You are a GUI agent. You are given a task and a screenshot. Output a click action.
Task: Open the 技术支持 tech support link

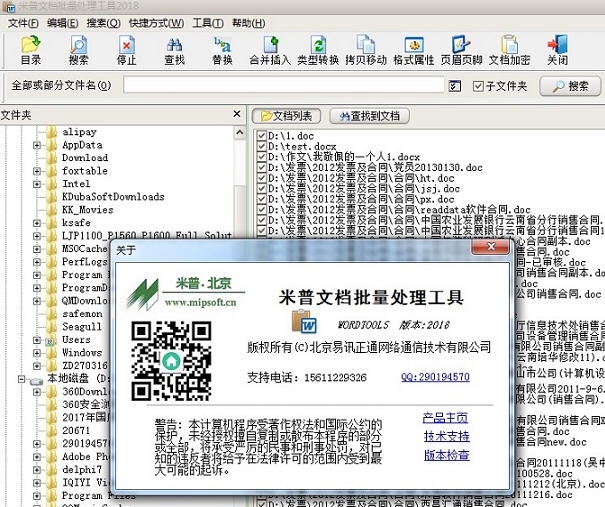[446, 436]
